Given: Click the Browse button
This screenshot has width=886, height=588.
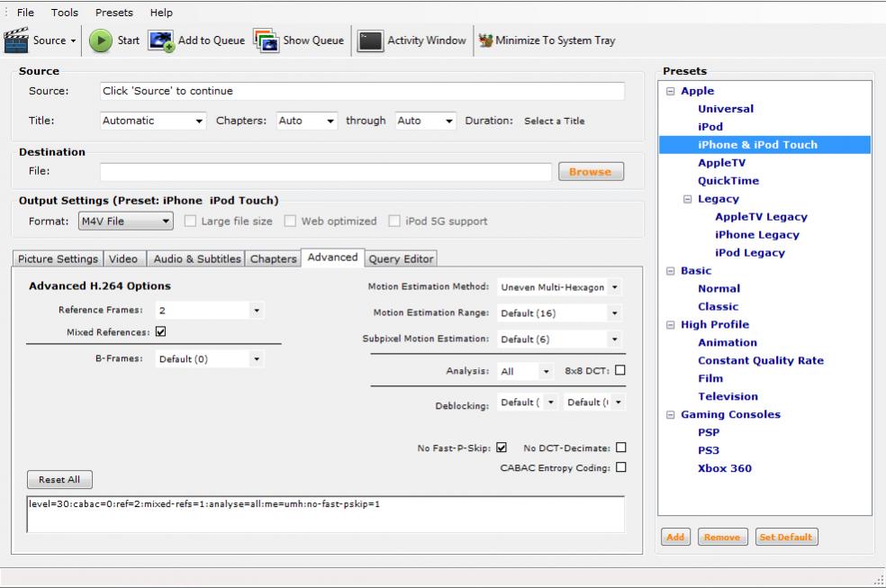Looking at the screenshot, I should [x=591, y=172].
